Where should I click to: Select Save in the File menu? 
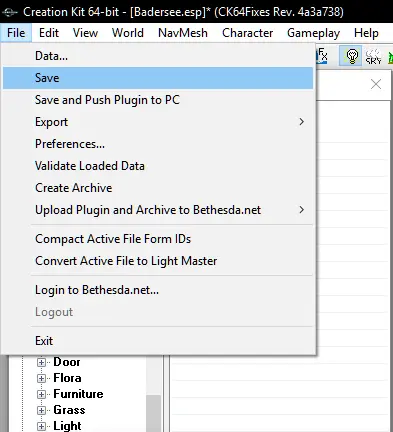point(158,78)
